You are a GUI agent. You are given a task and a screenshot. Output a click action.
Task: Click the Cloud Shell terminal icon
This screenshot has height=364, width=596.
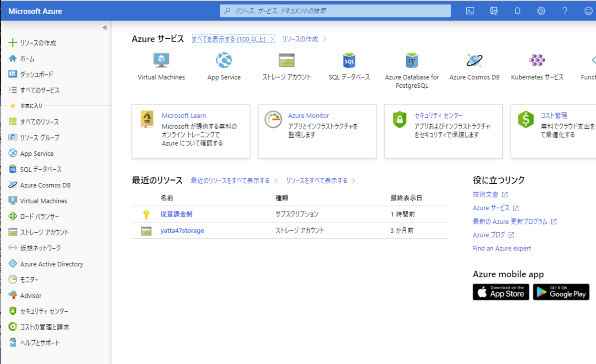point(469,10)
